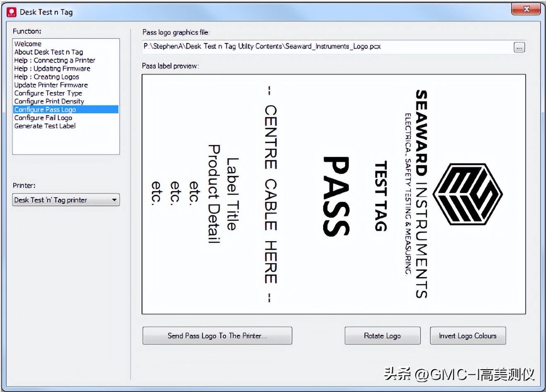Screen dimensions: 546x392
Task: Select Configure Fail Logo entry
Action: pyautogui.click(x=43, y=118)
